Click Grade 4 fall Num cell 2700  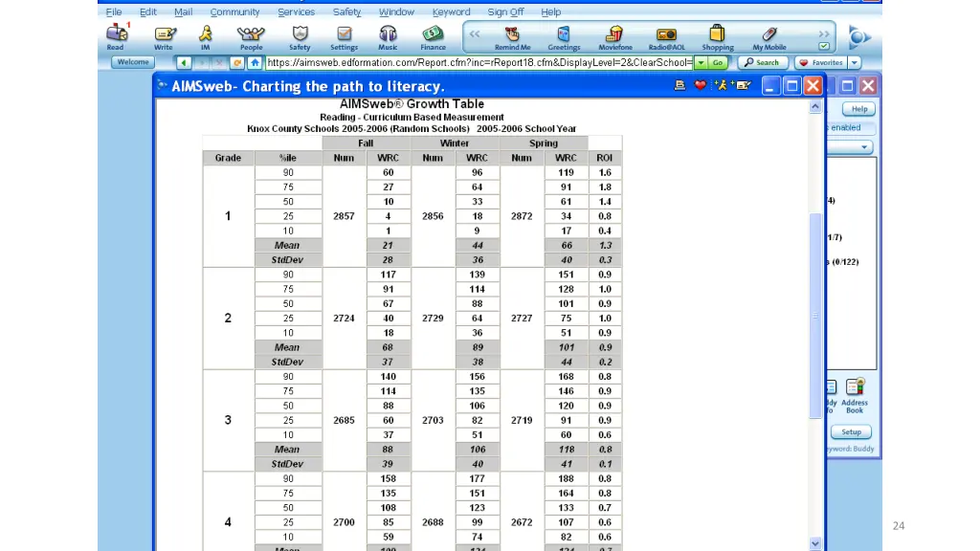click(x=344, y=522)
